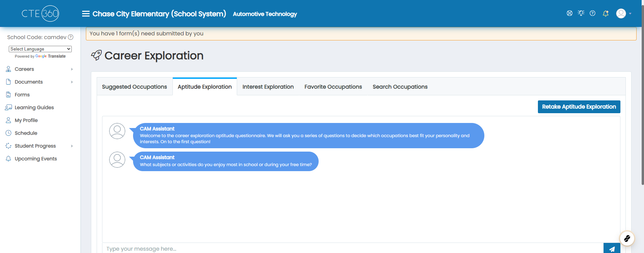Click Retake Aptitude Exploration button

(579, 107)
